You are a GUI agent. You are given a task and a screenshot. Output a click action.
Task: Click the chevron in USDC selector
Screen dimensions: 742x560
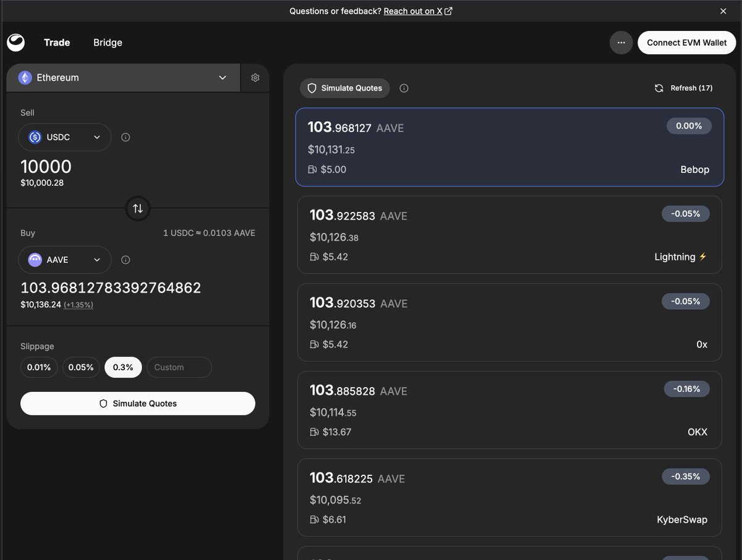97,137
